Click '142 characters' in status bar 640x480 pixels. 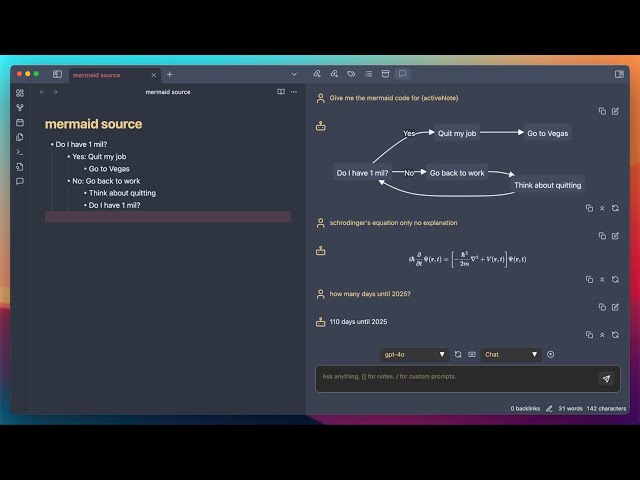pyautogui.click(x=606, y=409)
